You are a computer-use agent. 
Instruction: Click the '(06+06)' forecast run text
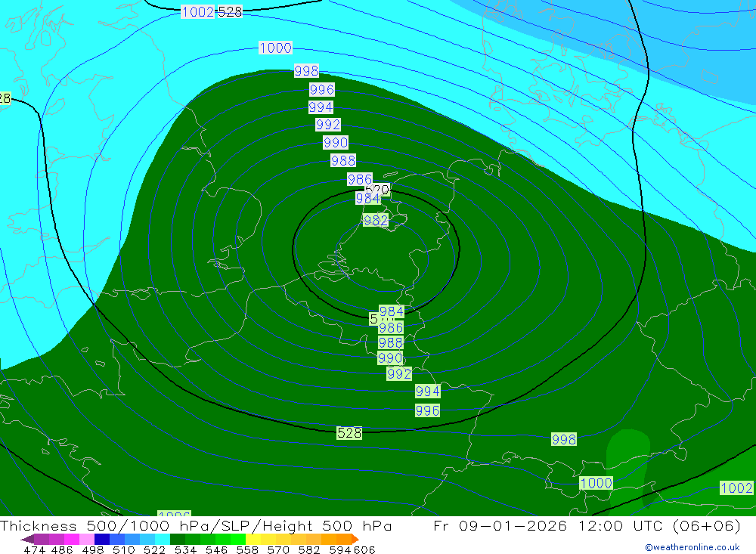707,525
